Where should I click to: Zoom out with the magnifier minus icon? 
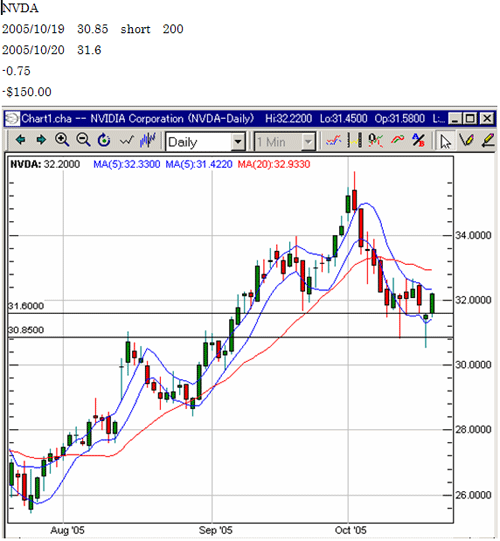pos(83,140)
